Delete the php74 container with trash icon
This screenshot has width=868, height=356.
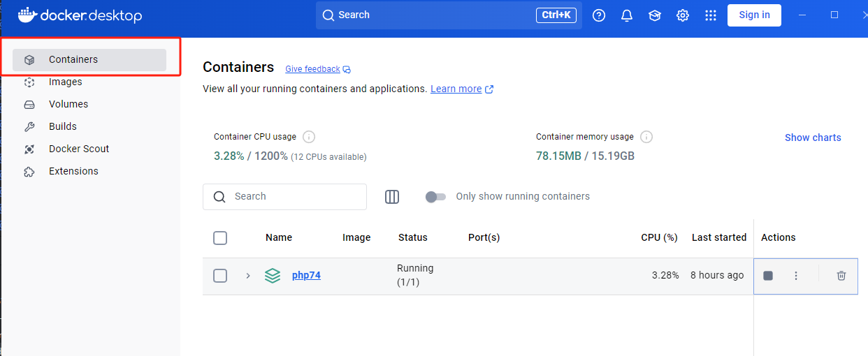pyautogui.click(x=841, y=276)
